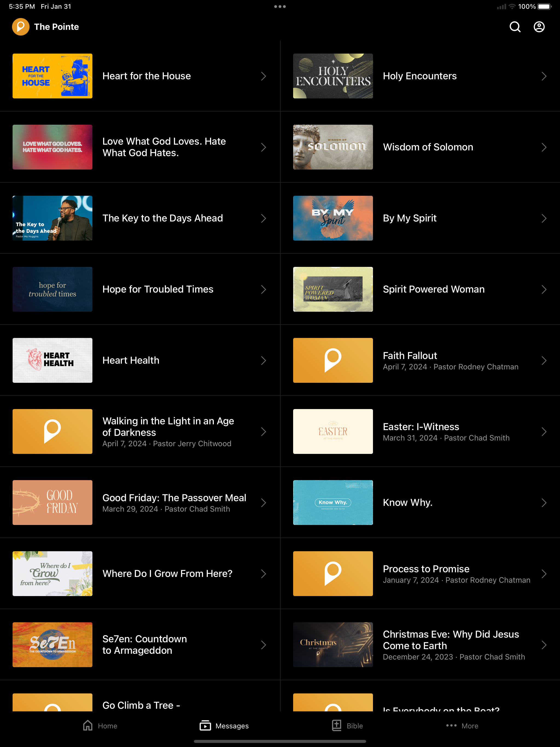Tap the More tab ellipsis icon
This screenshot has height=747, width=560.
(x=451, y=725)
